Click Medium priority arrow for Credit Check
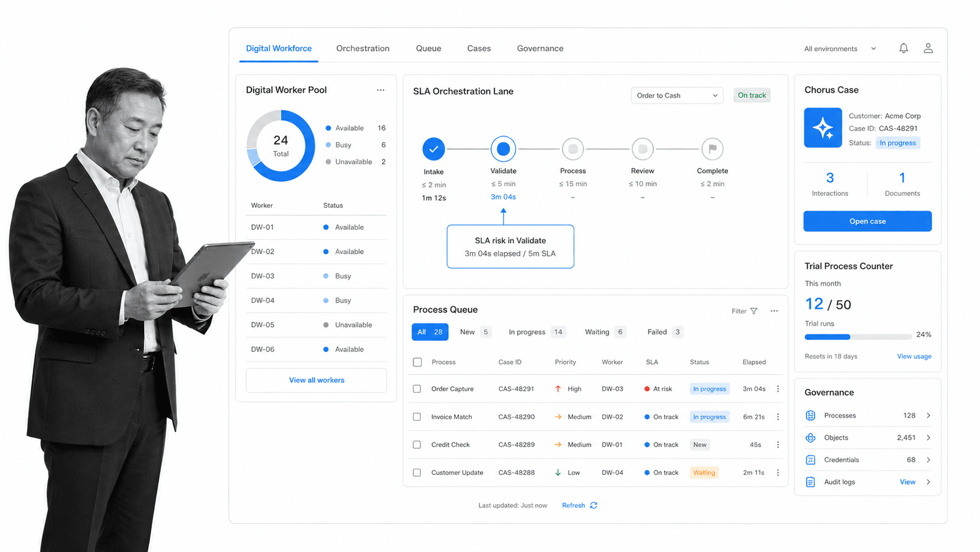Image resolution: width=980 pixels, height=552 pixels. point(557,445)
